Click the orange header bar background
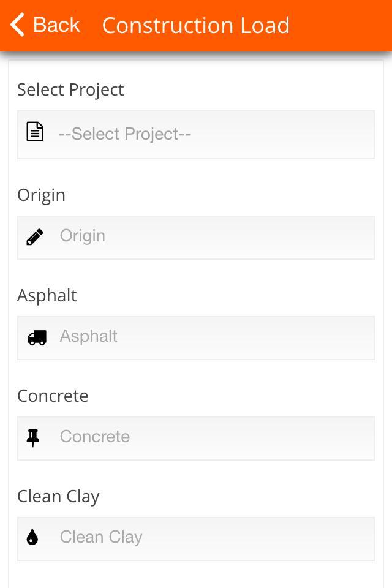Viewport: 392px width, 588px height. tap(337, 26)
